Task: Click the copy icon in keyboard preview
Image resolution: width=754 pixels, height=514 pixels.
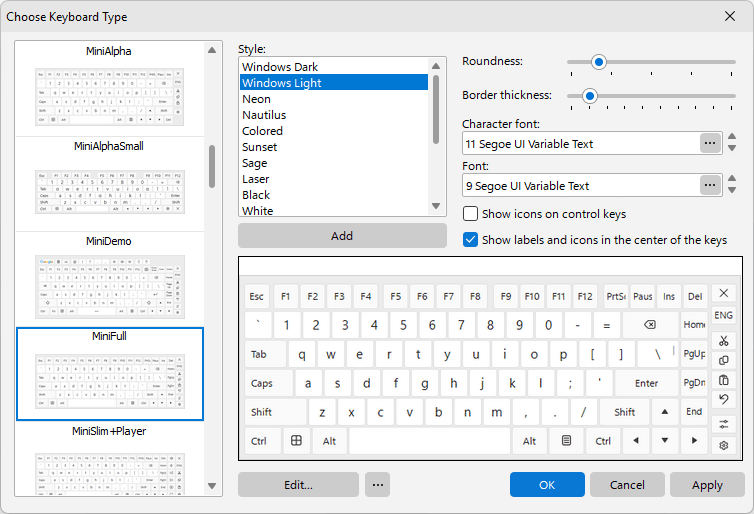Action: coord(724,360)
